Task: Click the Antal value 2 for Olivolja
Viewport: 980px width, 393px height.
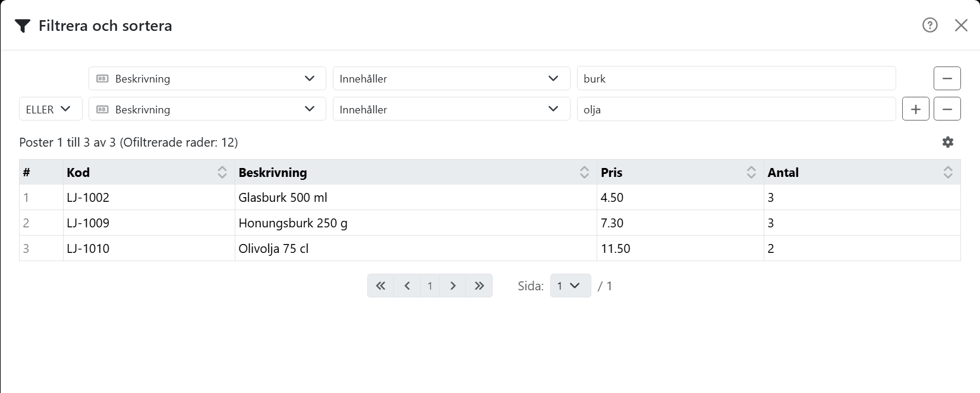Action: tap(862, 249)
